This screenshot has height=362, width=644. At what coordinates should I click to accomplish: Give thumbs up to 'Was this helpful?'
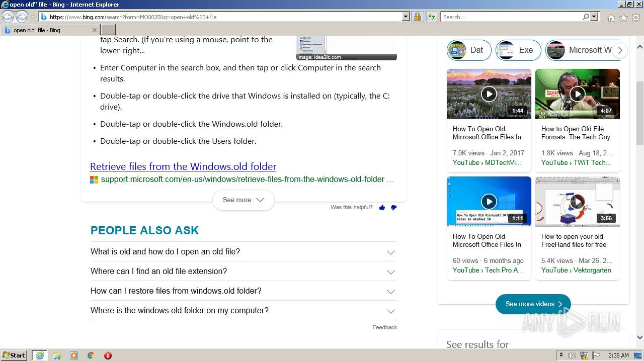tap(382, 208)
